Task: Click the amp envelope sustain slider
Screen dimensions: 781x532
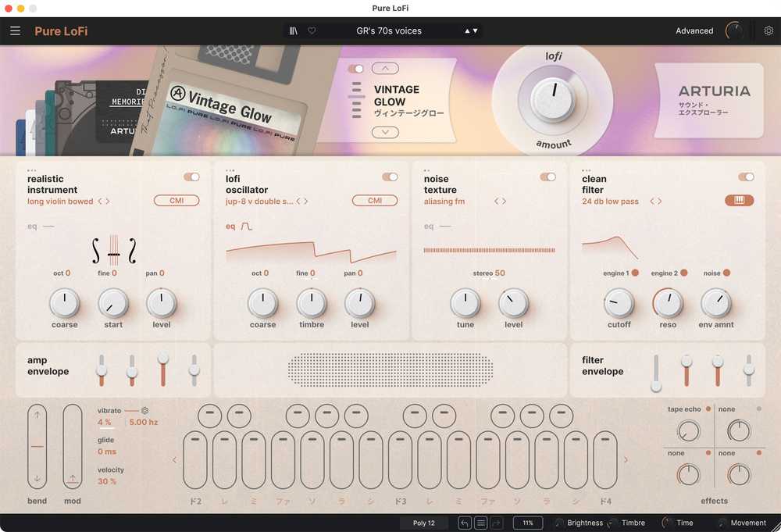Action: (163, 370)
